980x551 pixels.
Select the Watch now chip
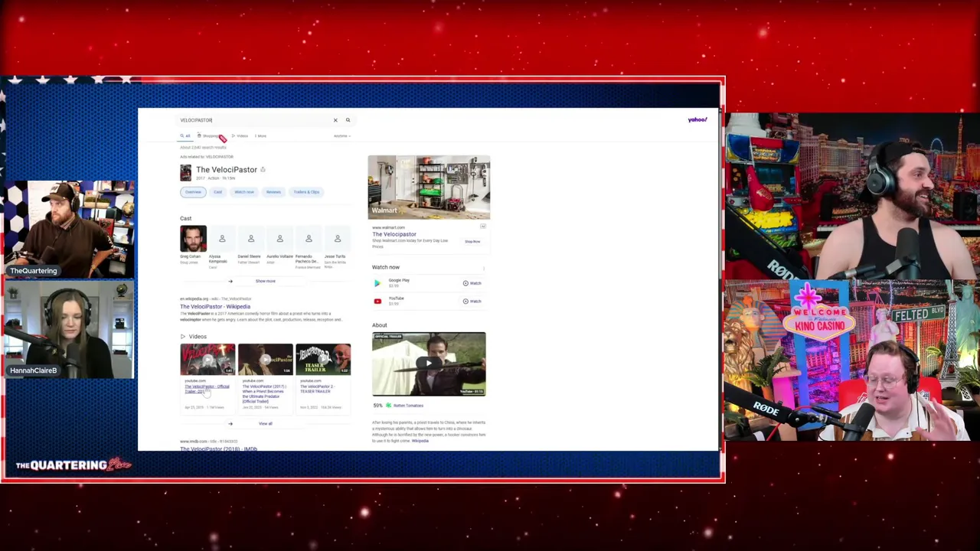click(244, 192)
